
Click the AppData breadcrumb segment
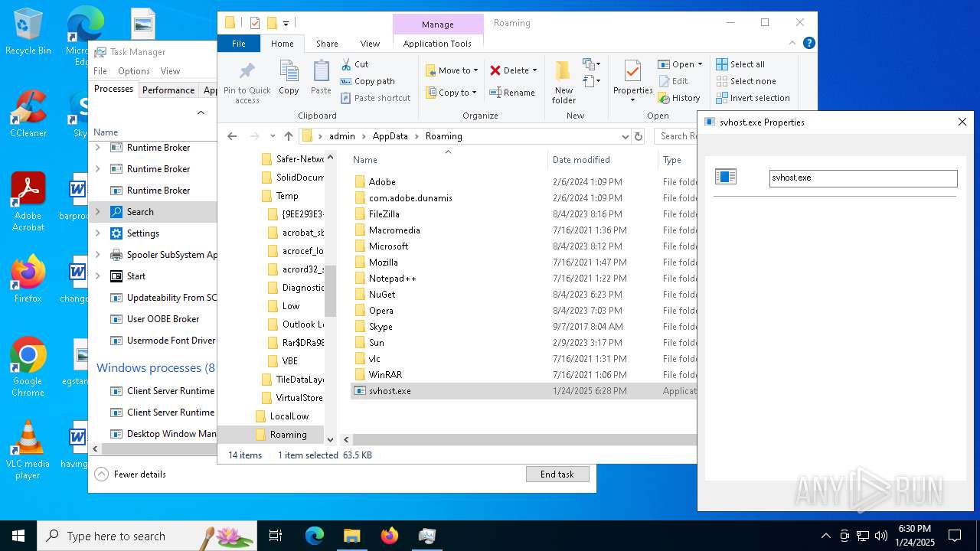390,136
